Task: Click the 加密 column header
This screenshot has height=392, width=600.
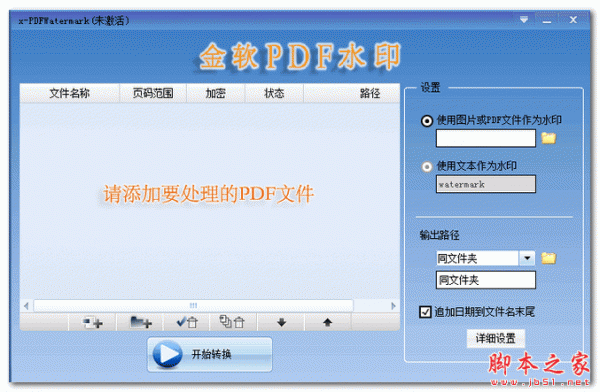Action: pyautogui.click(x=215, y=93)
